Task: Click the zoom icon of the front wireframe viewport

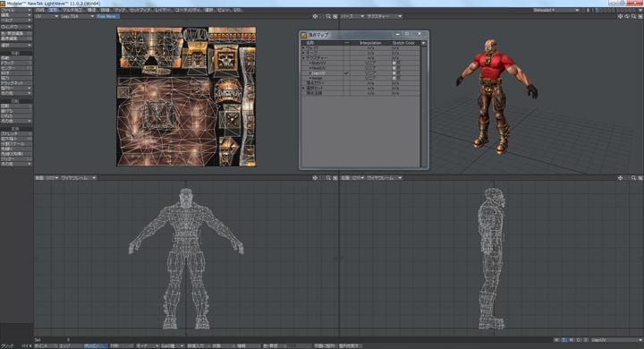Action: 328,178
